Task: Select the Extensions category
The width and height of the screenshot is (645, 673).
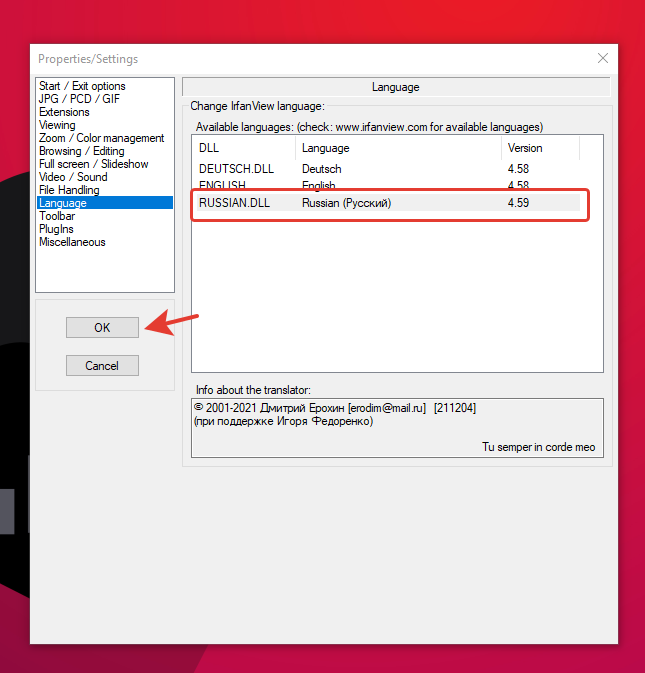Action: 64,112
